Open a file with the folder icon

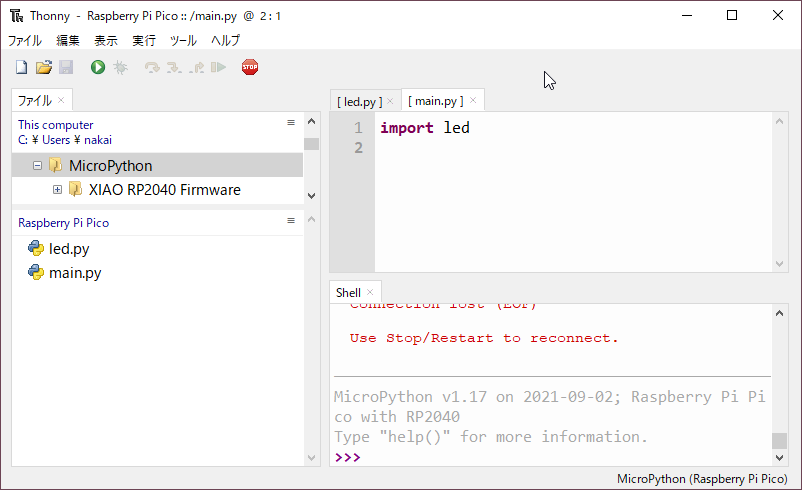click(44, 67)
